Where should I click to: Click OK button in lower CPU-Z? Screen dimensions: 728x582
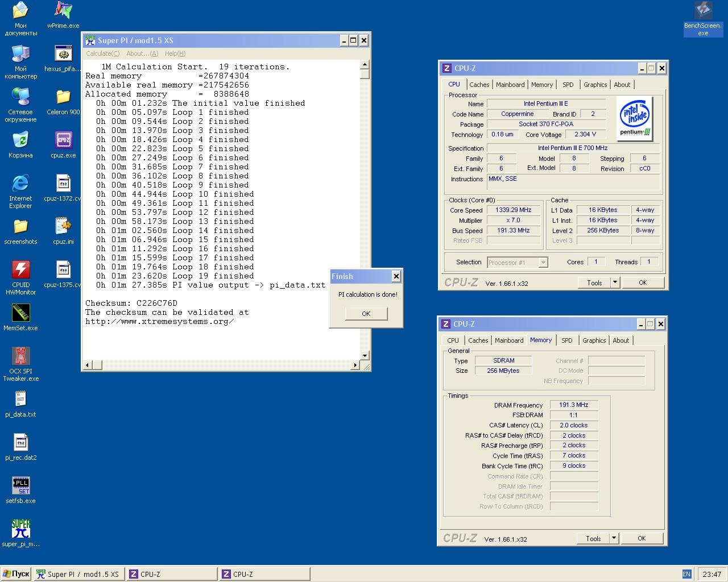pyautogui.click(x=642, y=538)
